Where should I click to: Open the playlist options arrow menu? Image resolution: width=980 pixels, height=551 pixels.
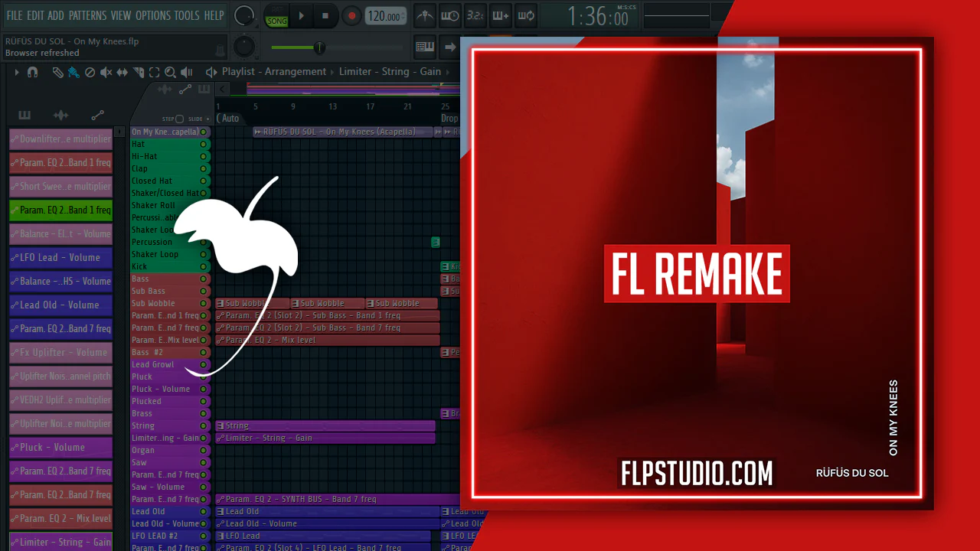pyautogui.click(x=16, y=72)
